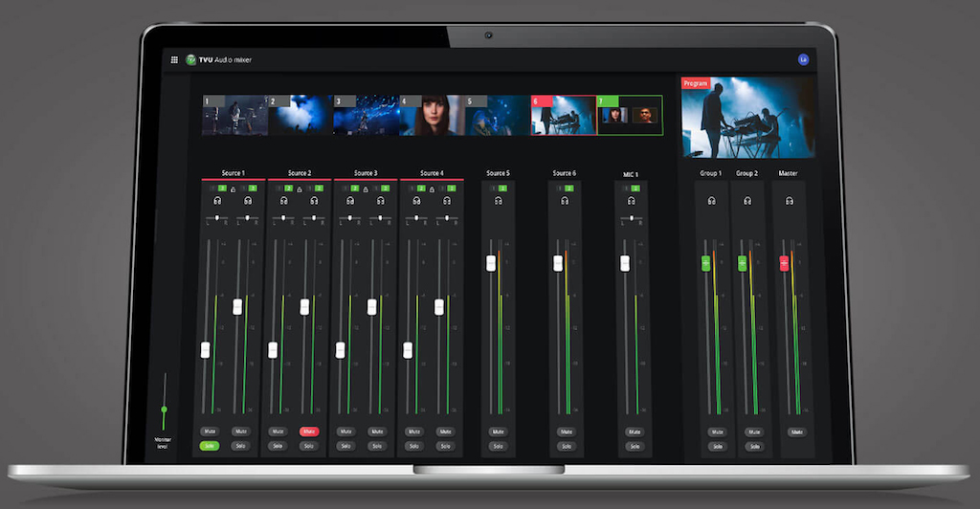Select the green-bordered source thumbnail 7
The image size is (980, 509).
point(630,115)
